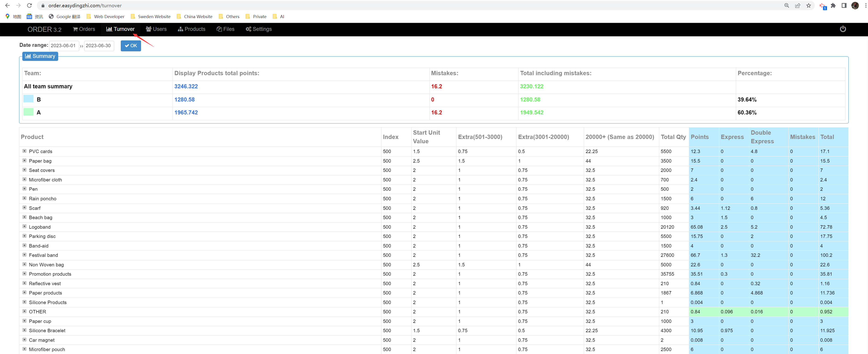Click the OK date range button
Viewport: 868px width, 354px height.
pos(131,46)
